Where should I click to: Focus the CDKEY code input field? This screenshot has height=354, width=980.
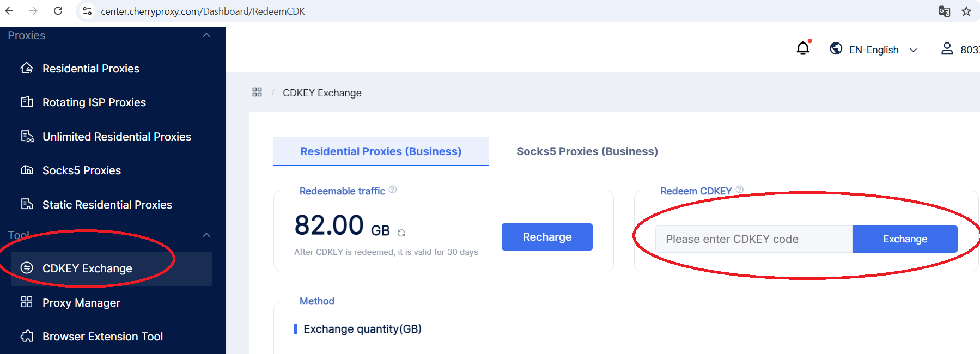click(753, 239)
